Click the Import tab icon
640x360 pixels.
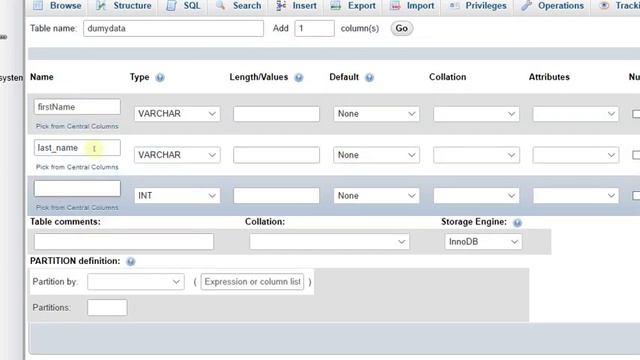click(x=395, y=5)
